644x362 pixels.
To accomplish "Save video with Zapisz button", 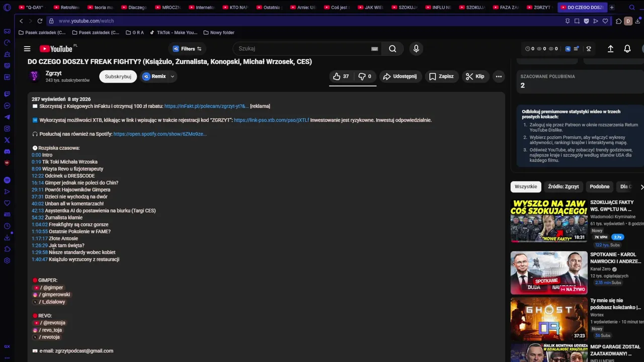I will pos(441,76).
